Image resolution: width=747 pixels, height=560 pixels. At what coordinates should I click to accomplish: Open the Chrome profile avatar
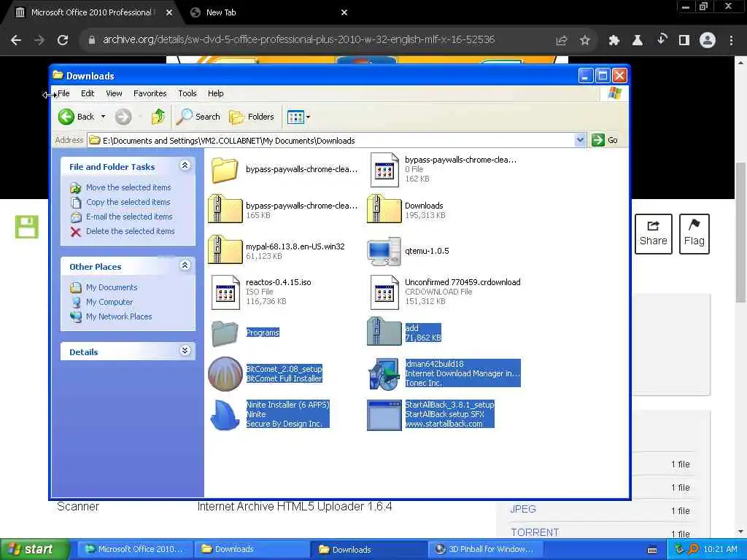click(708, 40)
